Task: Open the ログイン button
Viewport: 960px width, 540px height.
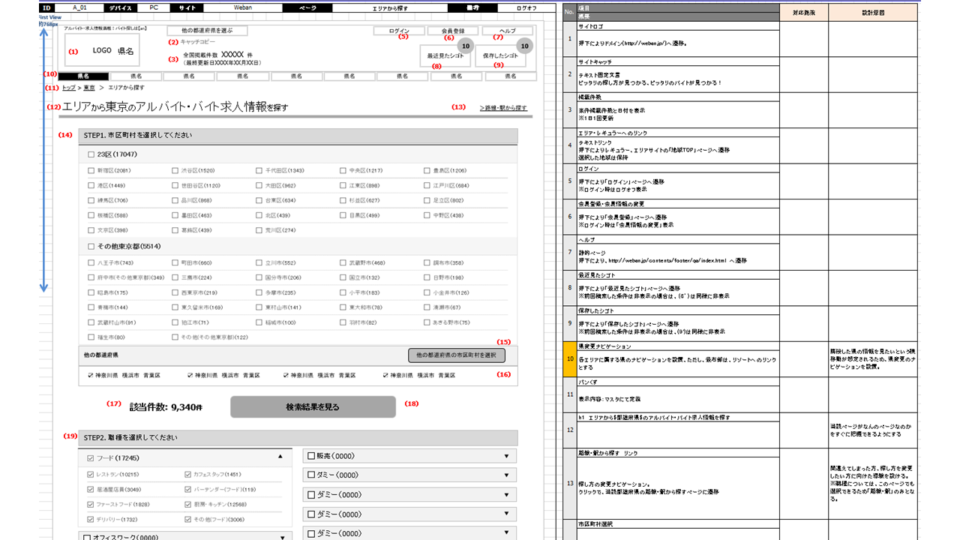Action: [398, 31]
